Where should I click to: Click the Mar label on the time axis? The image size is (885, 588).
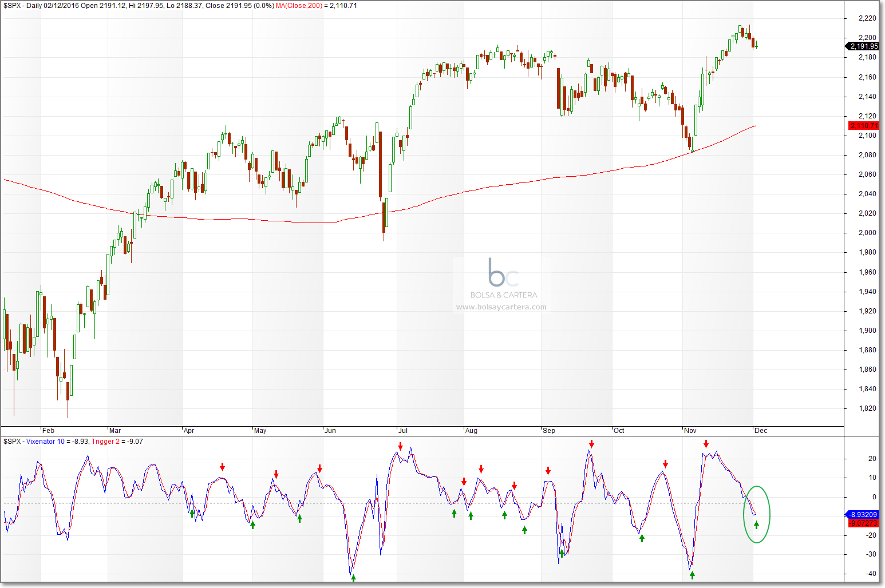(x=115, y=431)
